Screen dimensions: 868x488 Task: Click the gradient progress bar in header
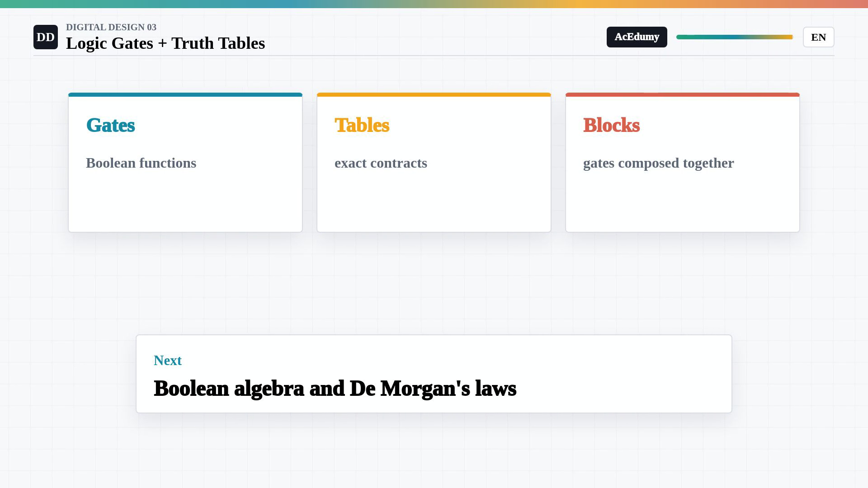[x=734, y=37]
